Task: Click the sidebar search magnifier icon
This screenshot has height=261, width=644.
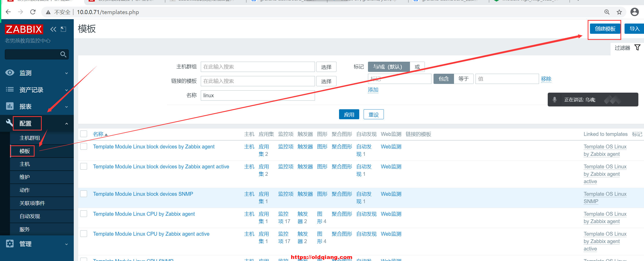Action: (63, 54)
